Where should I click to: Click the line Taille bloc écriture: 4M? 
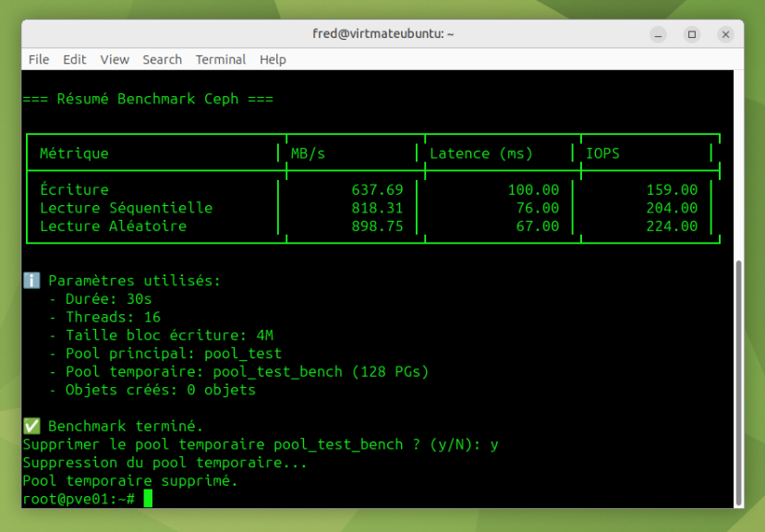[161, 335]
